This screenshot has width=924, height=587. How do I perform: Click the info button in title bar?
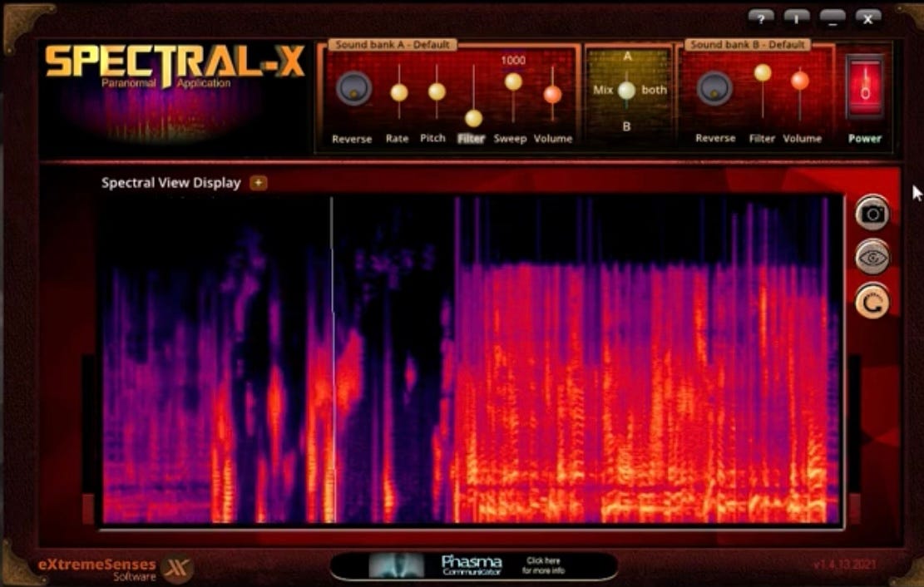[x=796, y=19]
